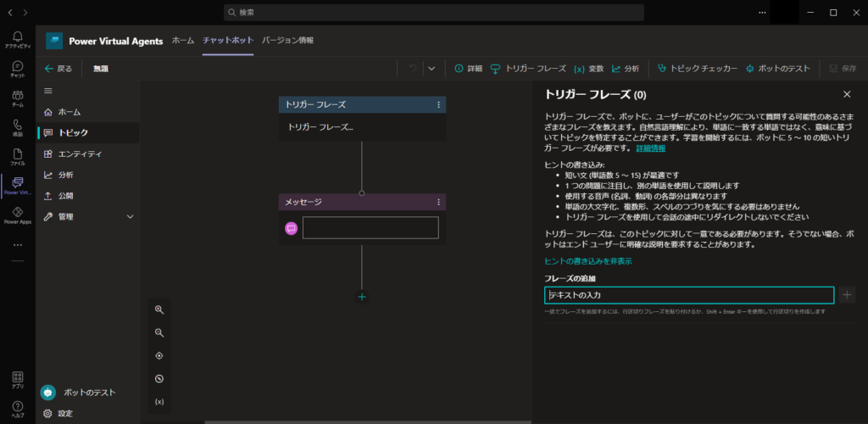Zoom in on the canvas
The height and width of the screenshot is (424, 868).
(x=159, y=310)
